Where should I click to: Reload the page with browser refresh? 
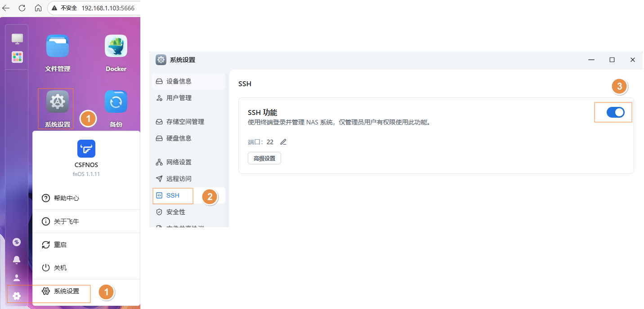22,8
